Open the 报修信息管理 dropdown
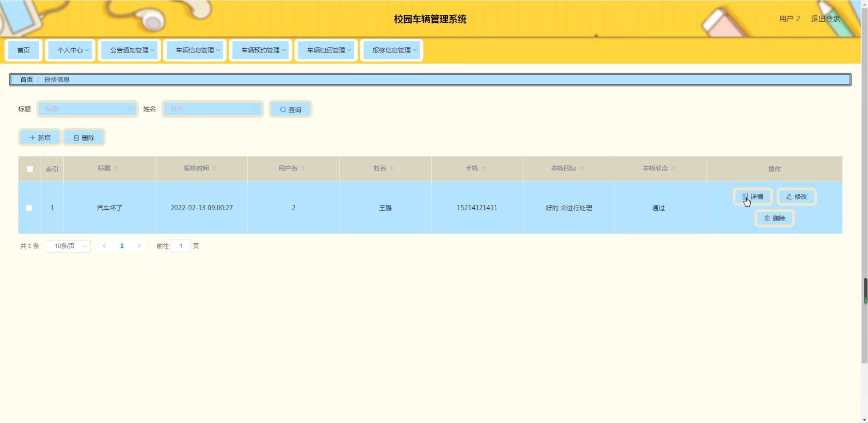This screenshot has height=423, width=868. tap(392, 50)
